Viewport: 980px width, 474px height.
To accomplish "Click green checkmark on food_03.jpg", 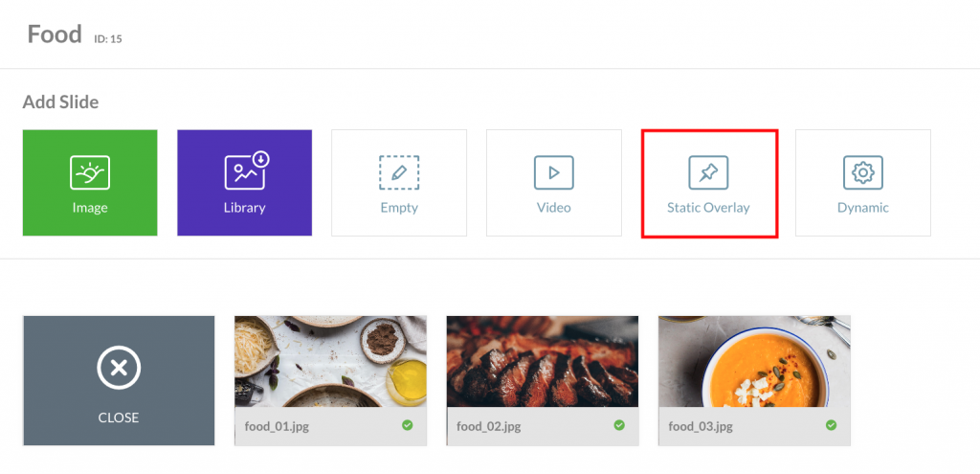I will tap(832, 425).
